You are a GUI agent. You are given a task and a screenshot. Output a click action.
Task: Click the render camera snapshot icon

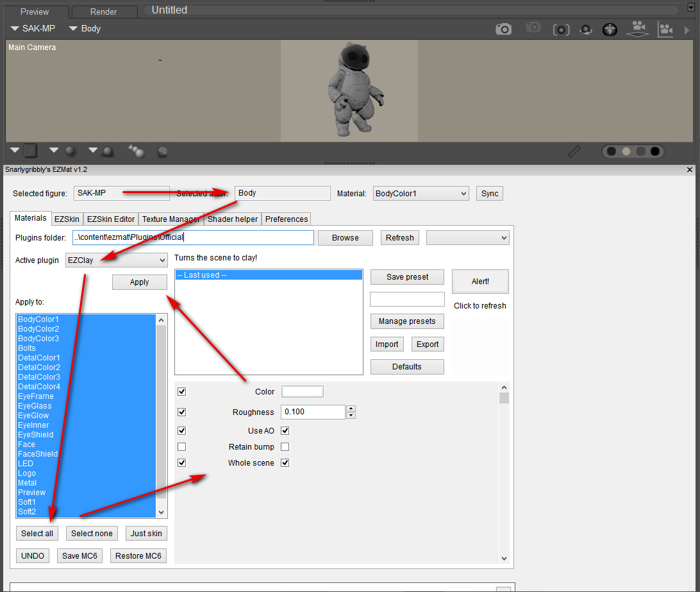tap(504, 29)
